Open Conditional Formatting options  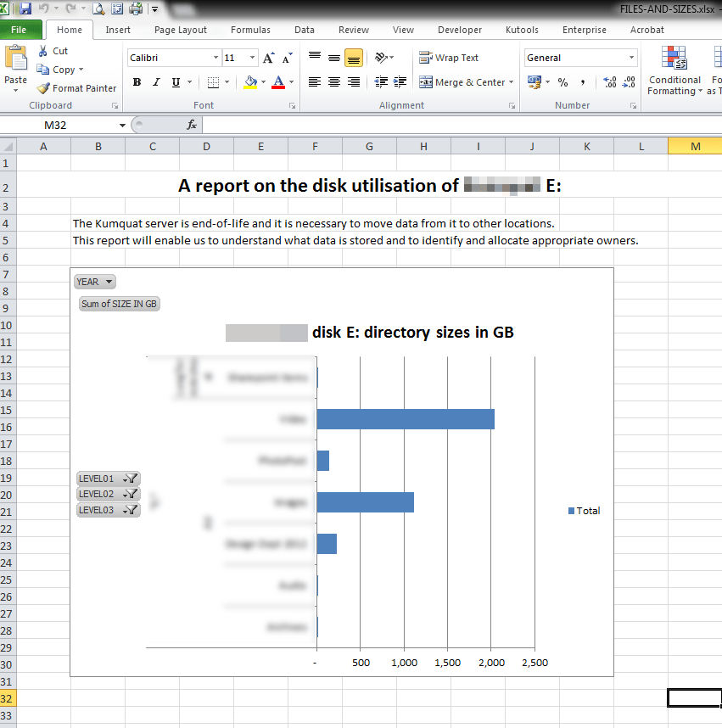click(674, 70)
